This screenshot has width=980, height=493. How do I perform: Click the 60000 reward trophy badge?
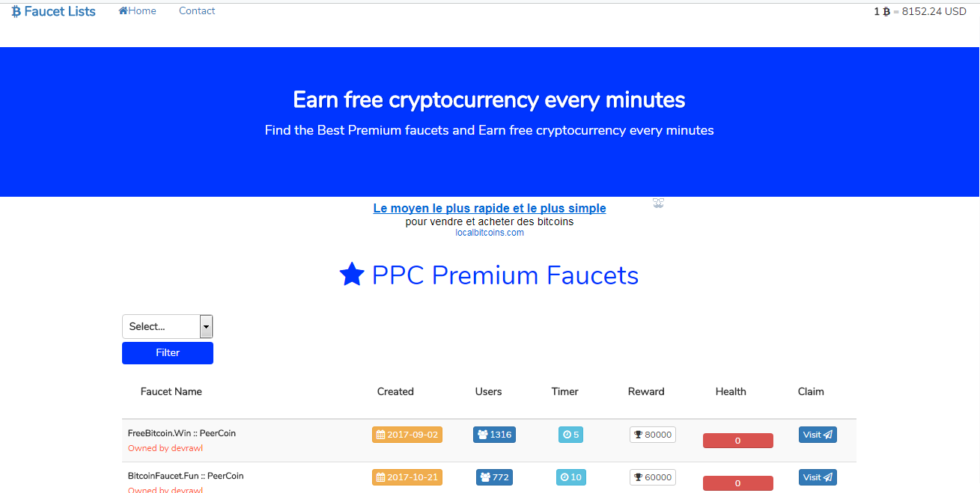pyautogui.click(x=653, y=477)
